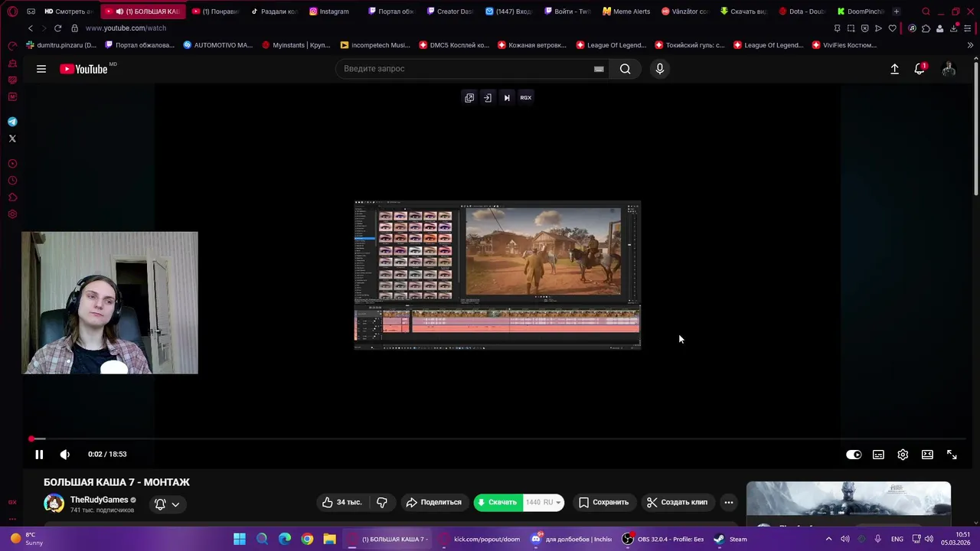Open OBS 32.0.4 from taskbar

pos(663,539)
